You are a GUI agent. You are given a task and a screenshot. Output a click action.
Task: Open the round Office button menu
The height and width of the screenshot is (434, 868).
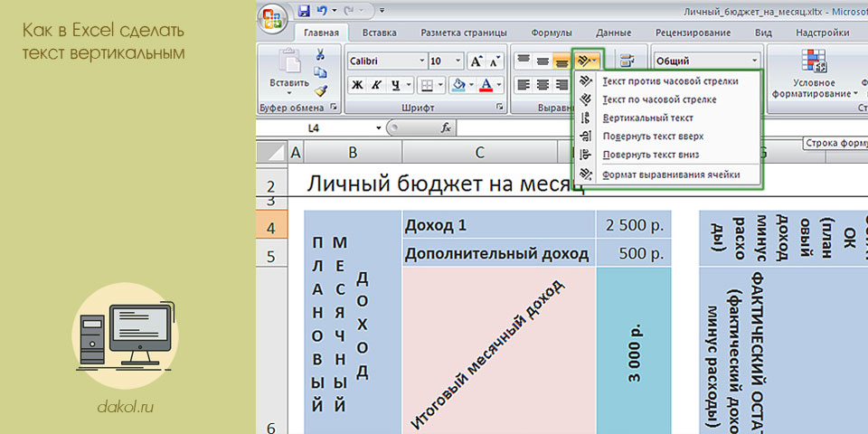pos(272,18)
